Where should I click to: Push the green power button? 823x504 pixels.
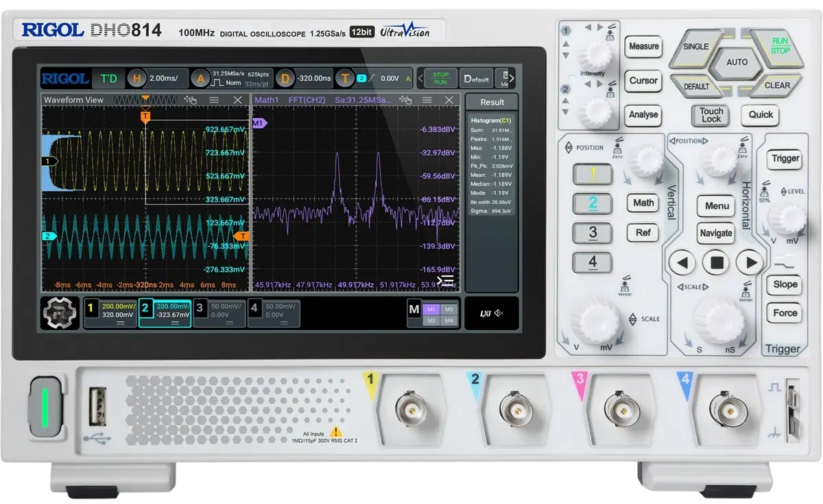(x=46, y=405)
